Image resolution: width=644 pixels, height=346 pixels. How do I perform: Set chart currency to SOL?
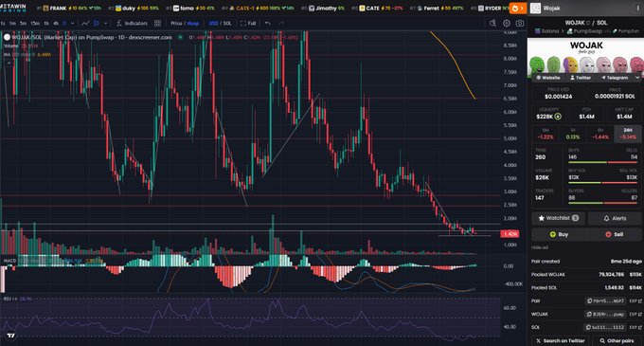[227, 24]
